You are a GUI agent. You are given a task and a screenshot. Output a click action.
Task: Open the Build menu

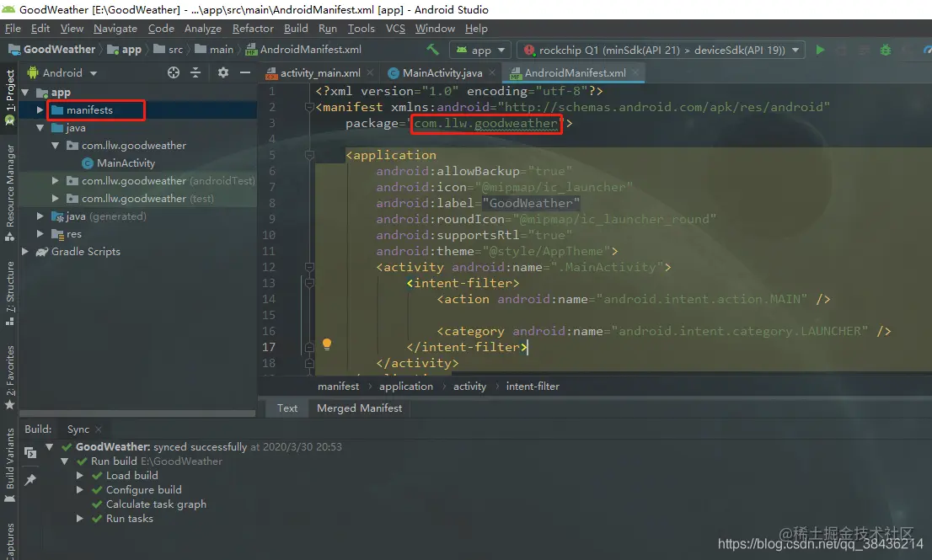point(296,28)
